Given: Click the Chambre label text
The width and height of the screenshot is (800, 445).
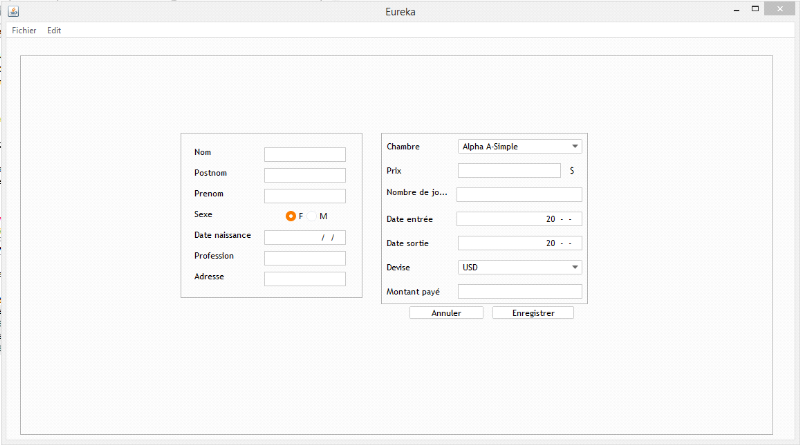Looking at the screenshot, I should coord(403,146).
